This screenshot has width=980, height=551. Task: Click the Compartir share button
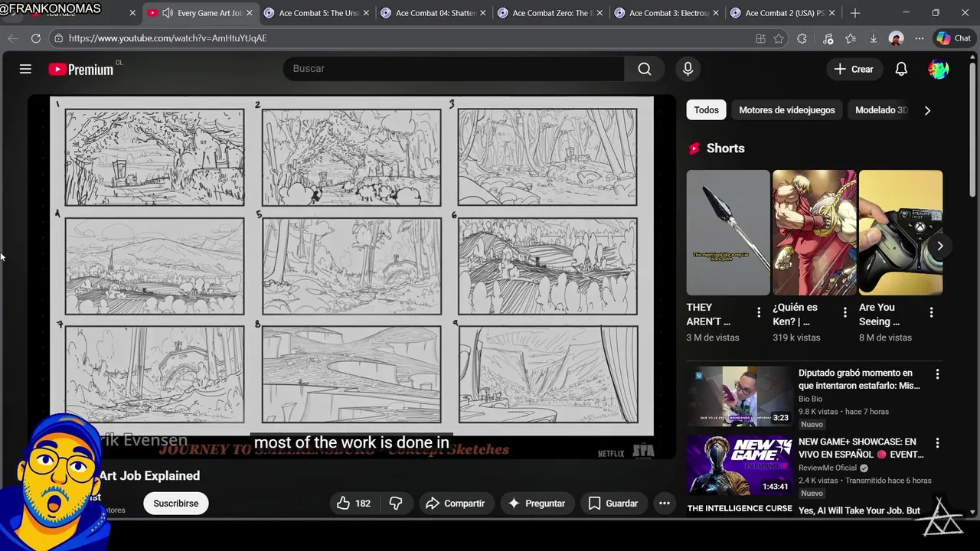click(x=456, y=503)
